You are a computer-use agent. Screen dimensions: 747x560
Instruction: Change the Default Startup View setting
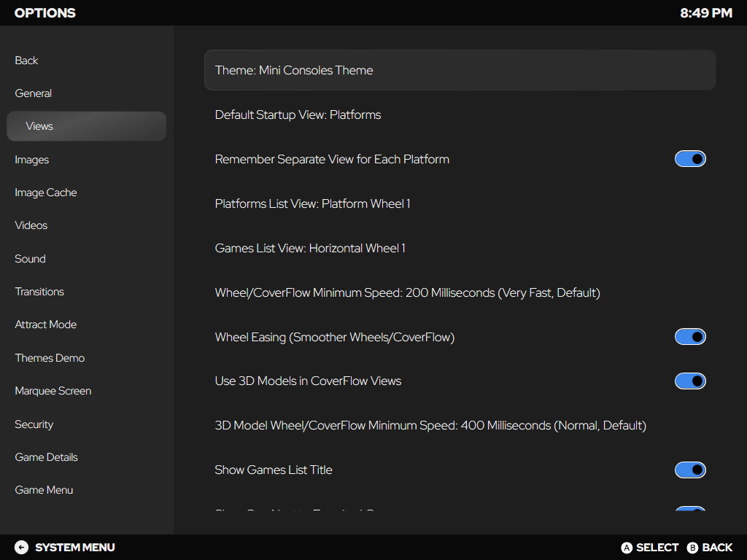298,115
